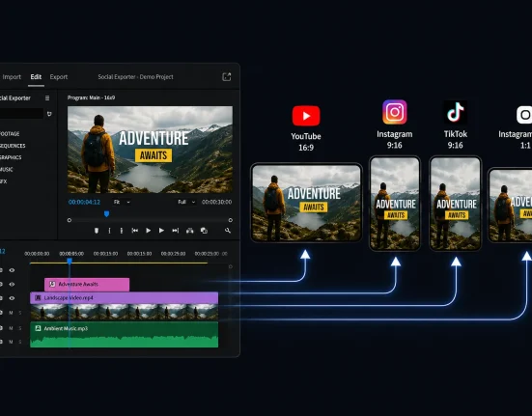This screenshot has height=416, width=532.
Task: Click the scrub bar's right end circle handle
Action: point(231,220)
